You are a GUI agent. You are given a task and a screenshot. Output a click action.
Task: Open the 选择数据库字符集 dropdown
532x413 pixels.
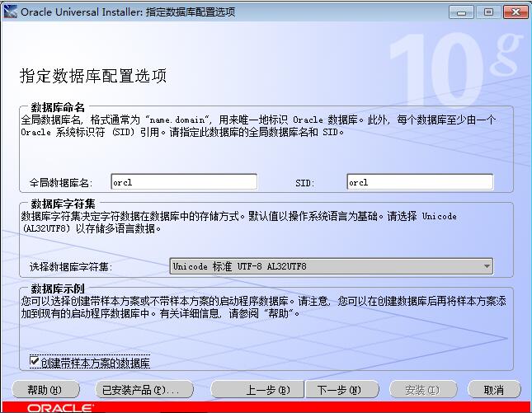click(331, 266)
